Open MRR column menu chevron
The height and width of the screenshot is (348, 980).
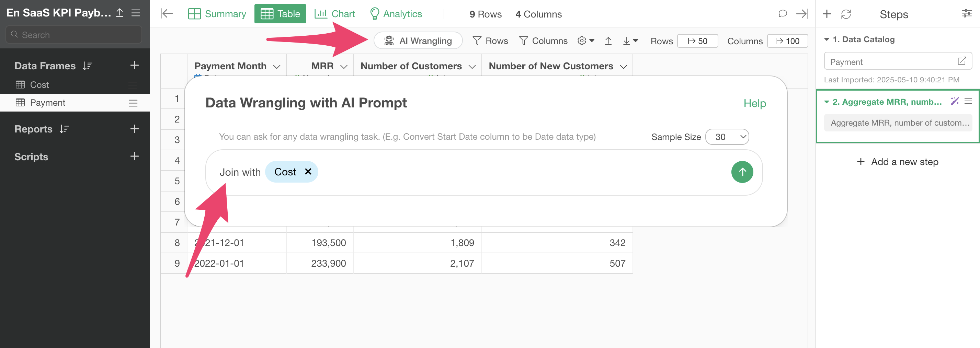(x=344, y=66)
